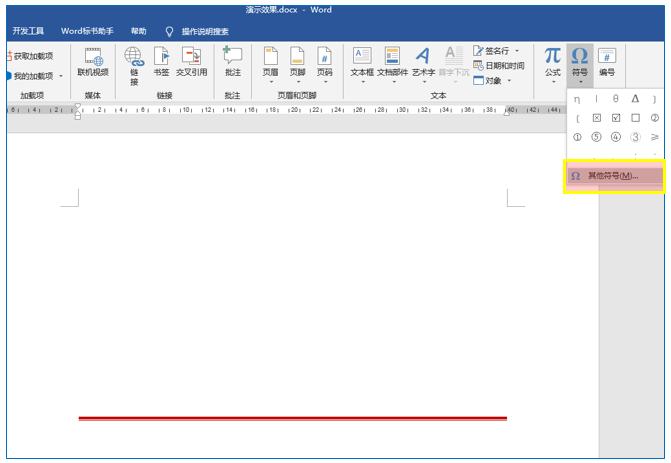The image size is (671, 463).
Task: Open the Header (页眉) dropdown
Action: click(270, 65)
